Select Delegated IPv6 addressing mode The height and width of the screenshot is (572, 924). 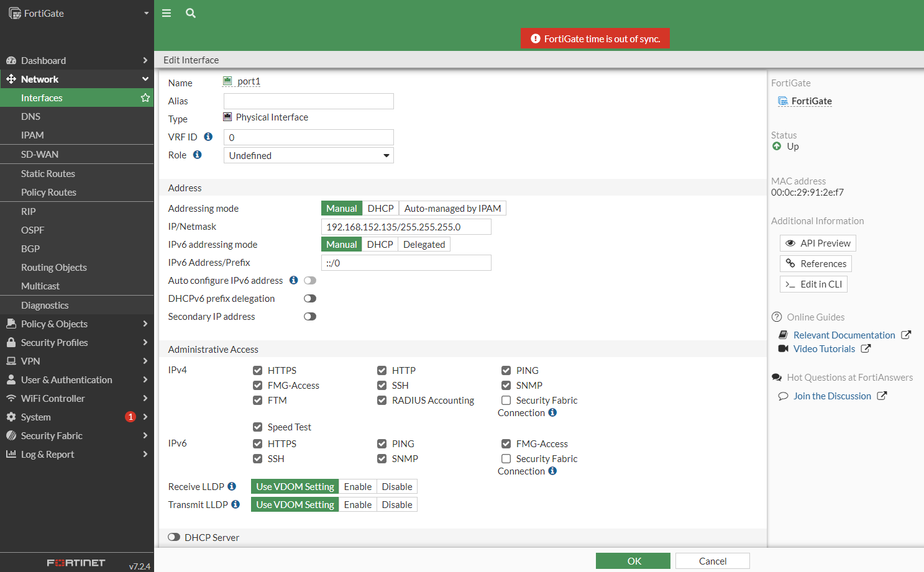pyautogui.click(x=424, y=244)
